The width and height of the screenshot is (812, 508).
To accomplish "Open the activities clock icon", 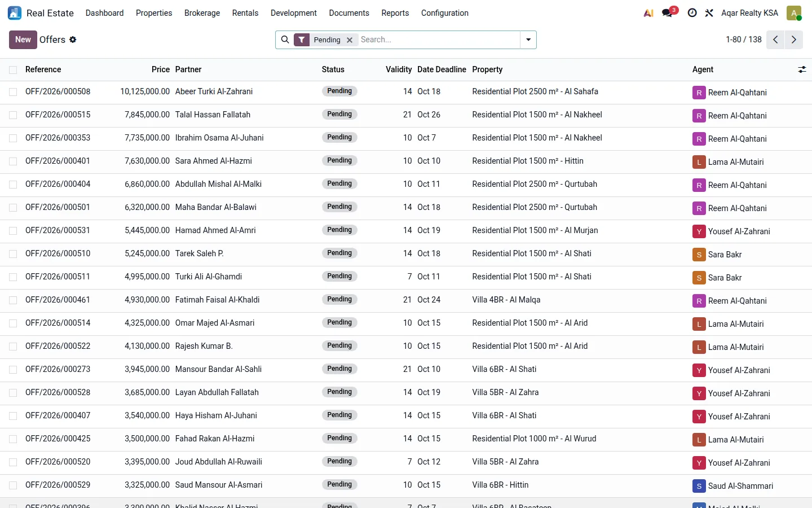I will point(692,13).
